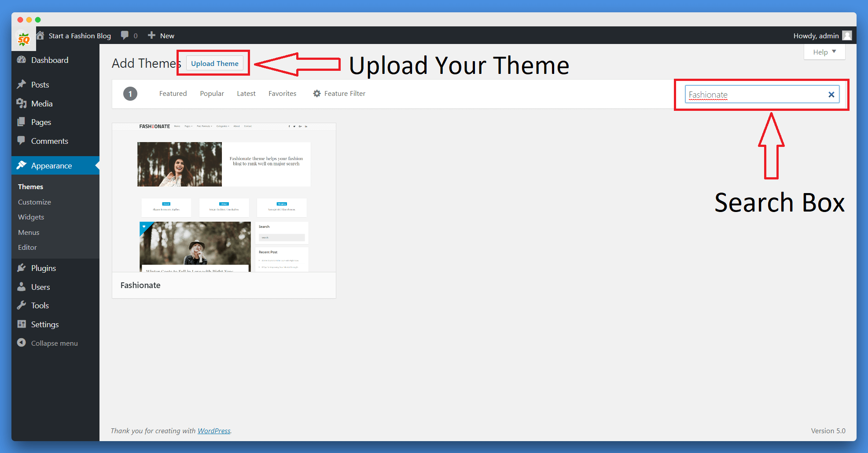Switch to the Latest themes tab

[x=246, y=94]
